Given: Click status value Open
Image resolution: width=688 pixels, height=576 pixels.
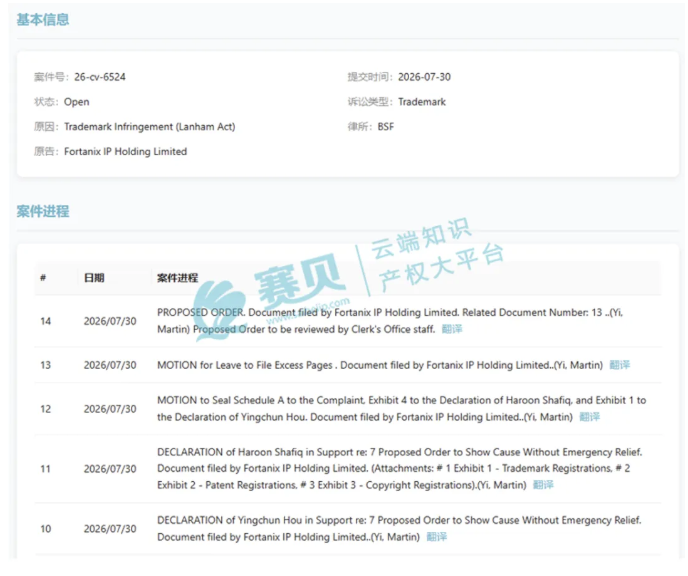Looking at the screenshot, I should [x=77, y=102].
